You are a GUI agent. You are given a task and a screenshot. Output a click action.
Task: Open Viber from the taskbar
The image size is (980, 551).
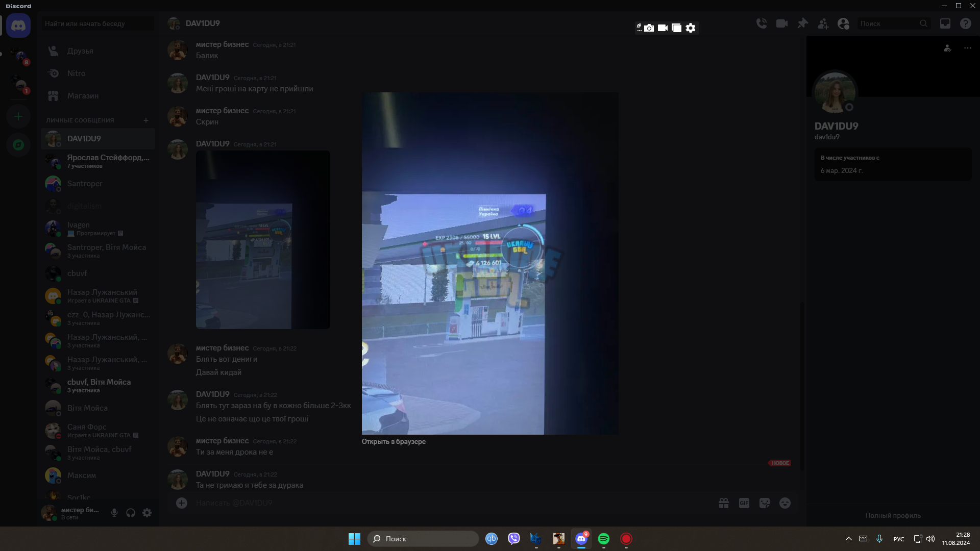coord(514,539)
